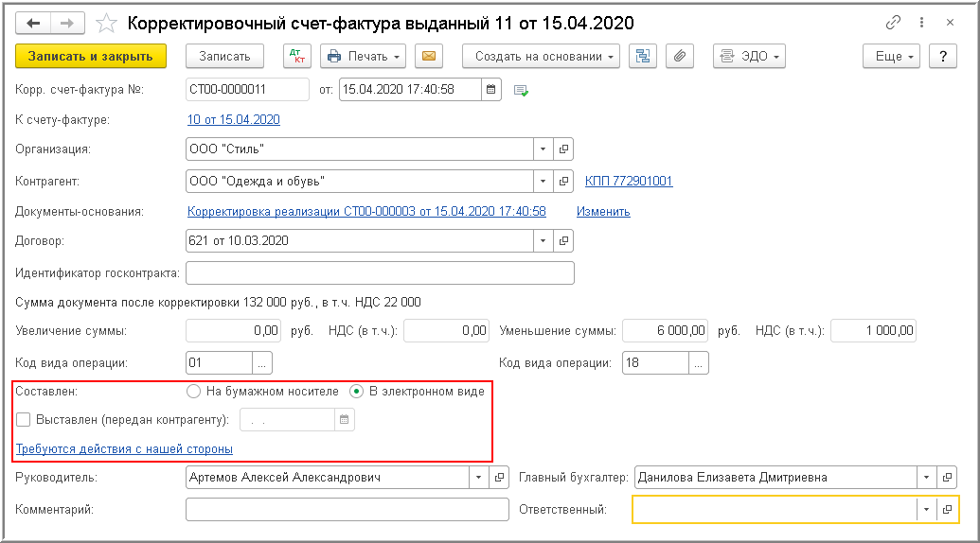Viewport: 980px width, 543px height.
Task: Choose operation code 18 via ellipsis button
Action: [x=698, y=363]
